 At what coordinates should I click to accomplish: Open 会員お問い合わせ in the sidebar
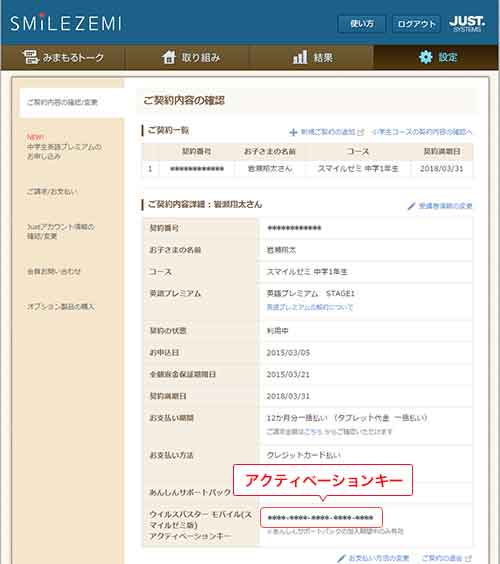point(54,271)
